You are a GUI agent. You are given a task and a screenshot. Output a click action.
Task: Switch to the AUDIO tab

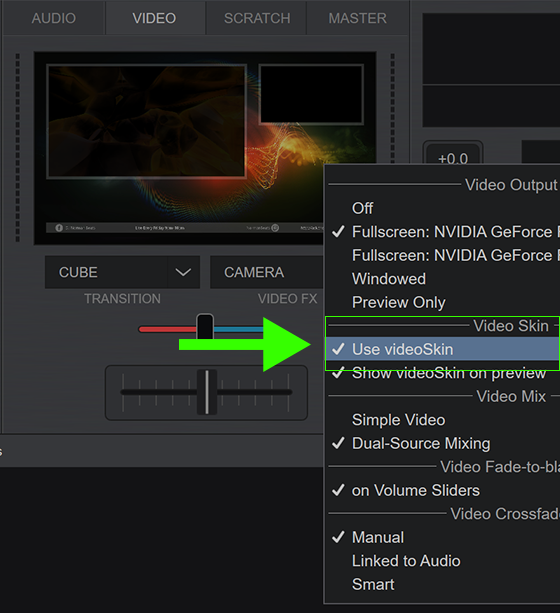point(54,18)
